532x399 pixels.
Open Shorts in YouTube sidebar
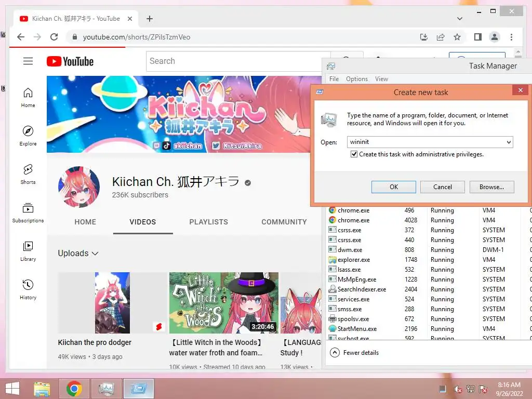28,175
